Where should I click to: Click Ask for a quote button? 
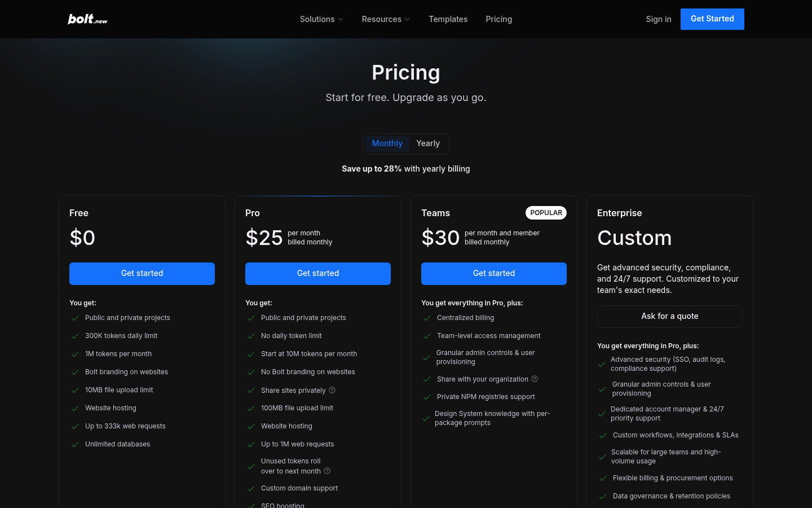coord(670,317)
